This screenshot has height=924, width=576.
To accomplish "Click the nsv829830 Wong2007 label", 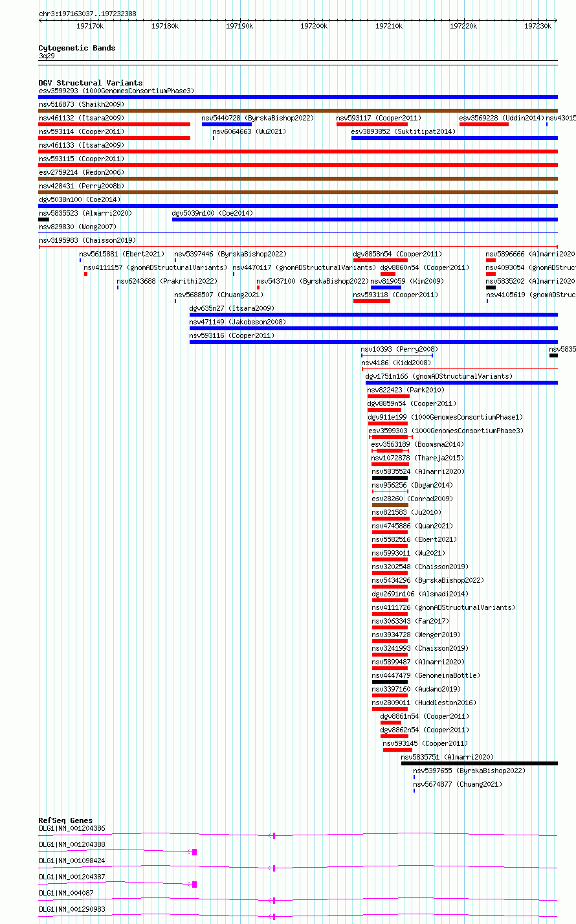I will click(78, 227).
